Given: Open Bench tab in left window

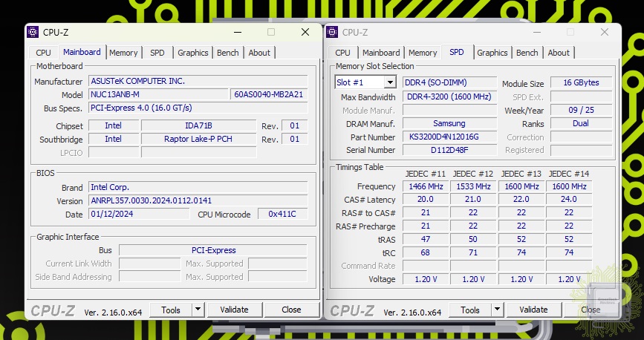Looking at the screenshot, I should [x=228, y=53].
